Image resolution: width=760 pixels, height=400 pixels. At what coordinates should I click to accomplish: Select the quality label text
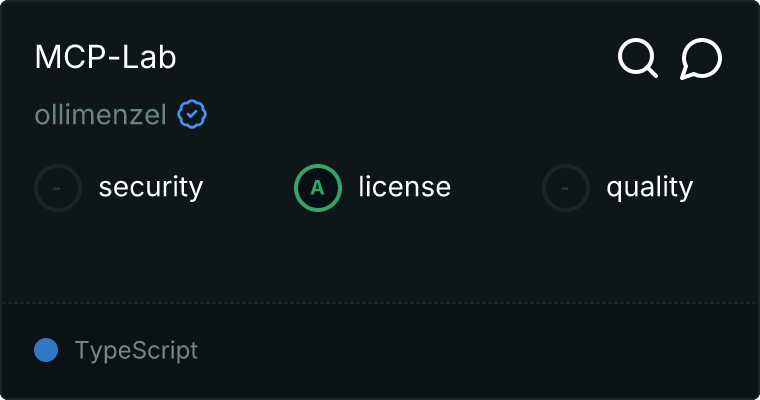pos(649,187)
